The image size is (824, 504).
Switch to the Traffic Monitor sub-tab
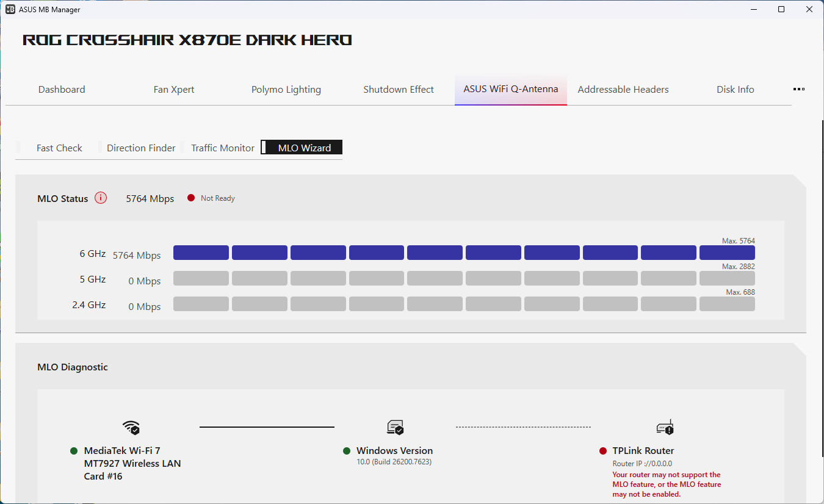223,148
